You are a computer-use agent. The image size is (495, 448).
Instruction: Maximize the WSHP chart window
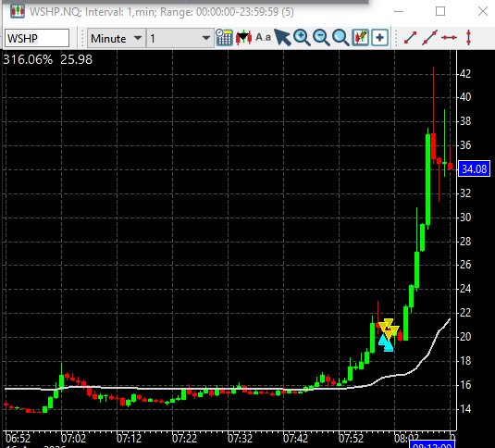coord(440,11)
